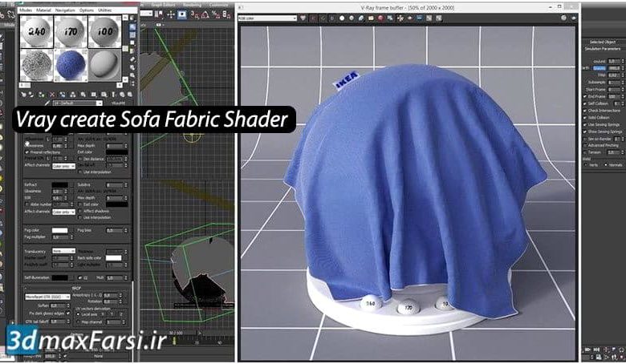Click Show Shaded Material in Viewport icon
The width and height of the screenshot is (626, 364).
(104, 95)
